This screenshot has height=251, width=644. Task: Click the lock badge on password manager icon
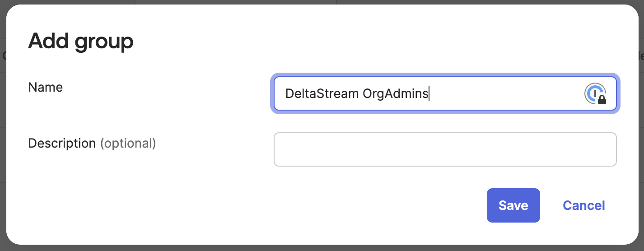pos(602,100)
